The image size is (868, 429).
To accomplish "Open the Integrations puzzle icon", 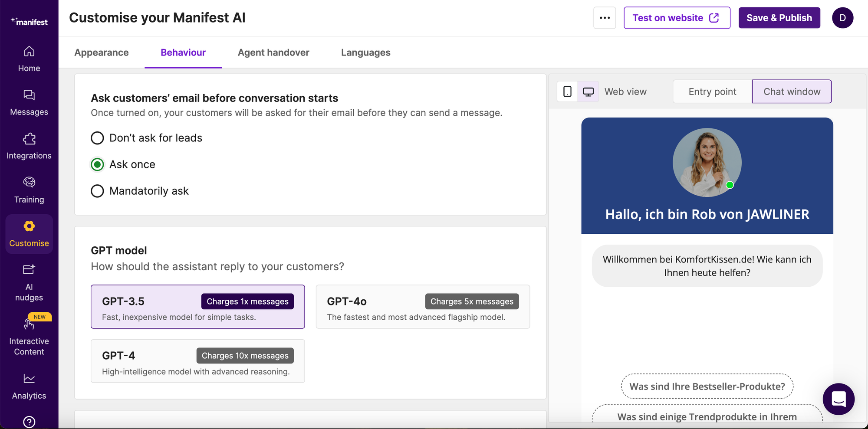I will (29, 139).
